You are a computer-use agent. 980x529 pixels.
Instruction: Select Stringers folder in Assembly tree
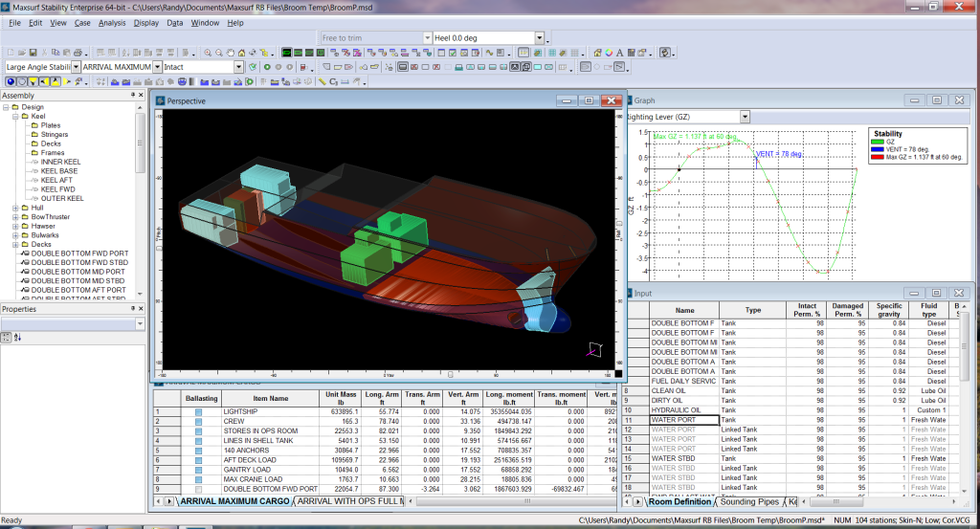tap(55, 134)
